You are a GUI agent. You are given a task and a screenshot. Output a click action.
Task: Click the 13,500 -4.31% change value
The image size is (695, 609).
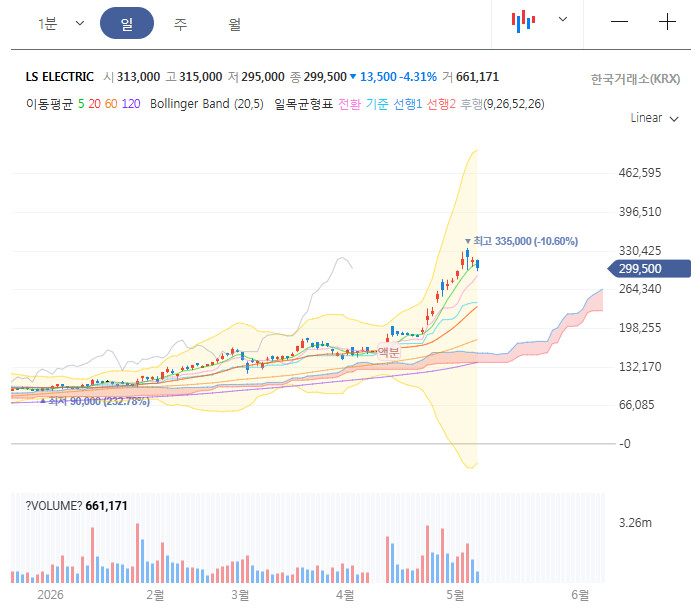pos(394,77)
